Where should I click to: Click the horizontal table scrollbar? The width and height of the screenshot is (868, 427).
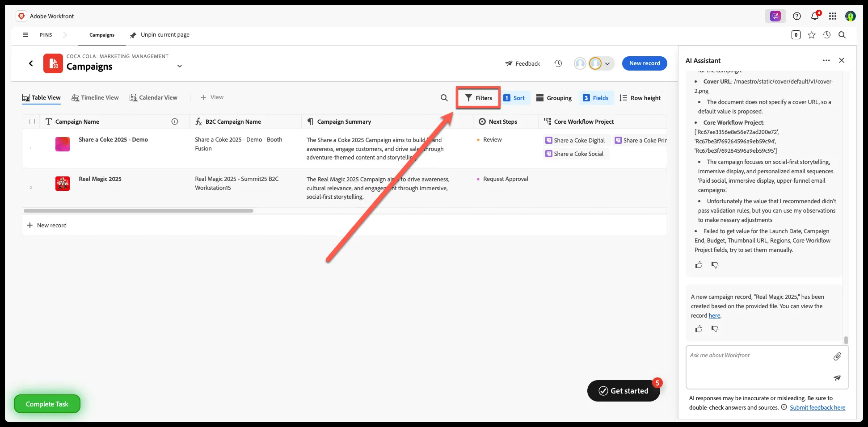pos(139,210)
